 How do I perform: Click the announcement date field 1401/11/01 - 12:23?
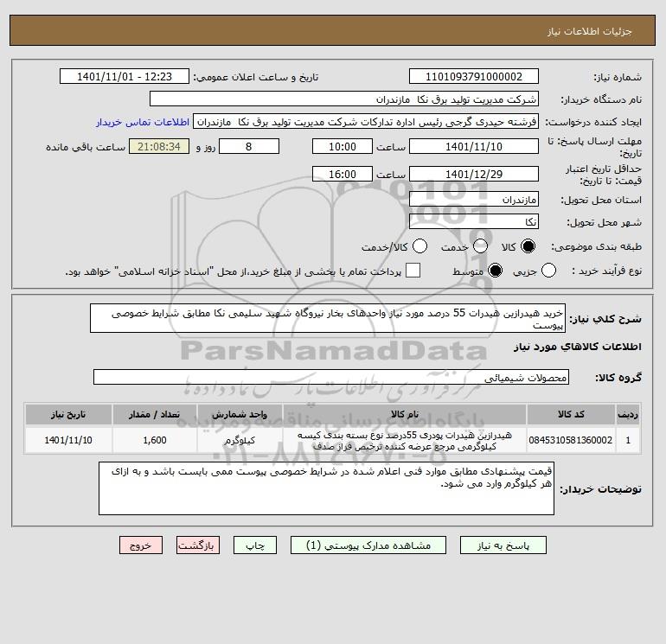point(125,76)
